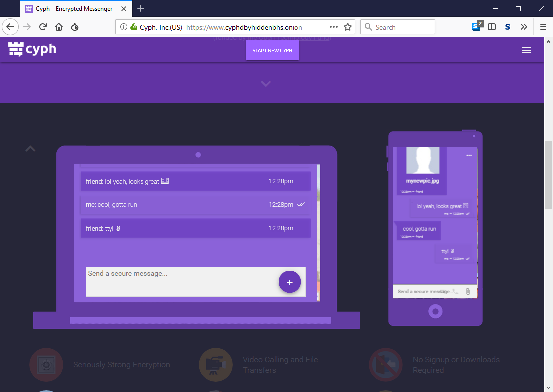
Task: Click the phone "cool, gotta run" bubble
Action: pyautogui.click(x=419, y=231)
